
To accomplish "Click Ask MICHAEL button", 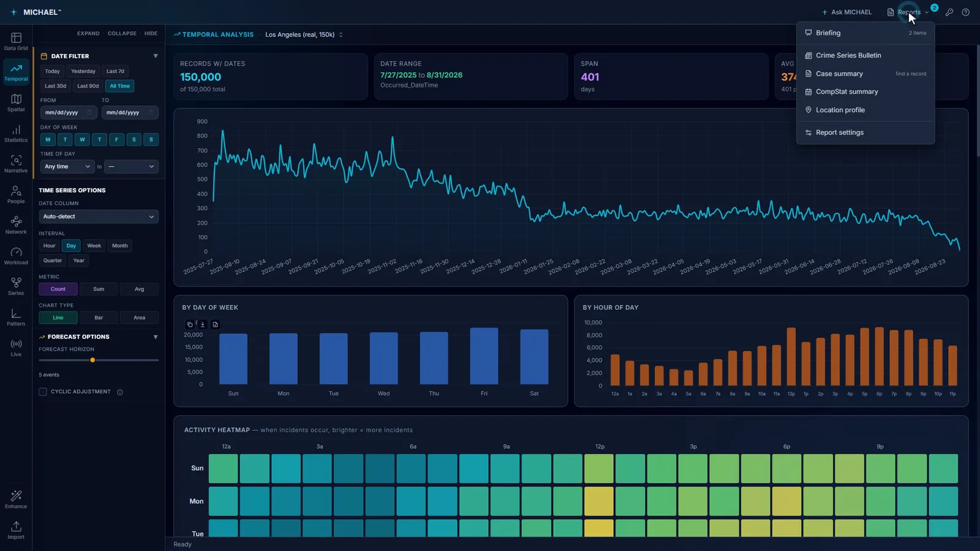I will [x=847, y=12].
